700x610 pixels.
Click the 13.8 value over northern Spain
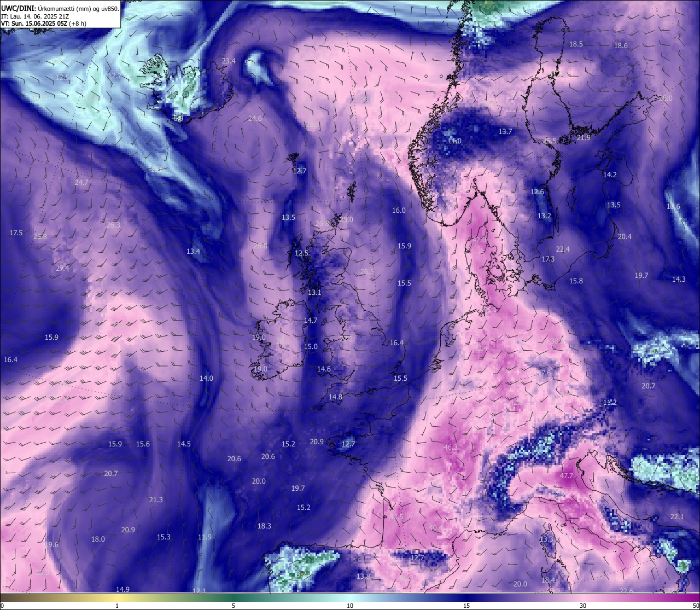pos(363,576)
